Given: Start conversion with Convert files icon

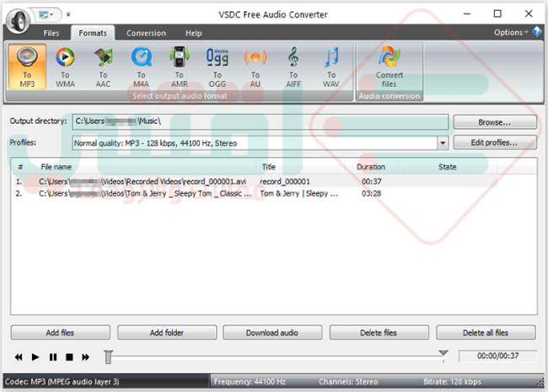Looking at the screenshot, I should (x=390, y=67).
